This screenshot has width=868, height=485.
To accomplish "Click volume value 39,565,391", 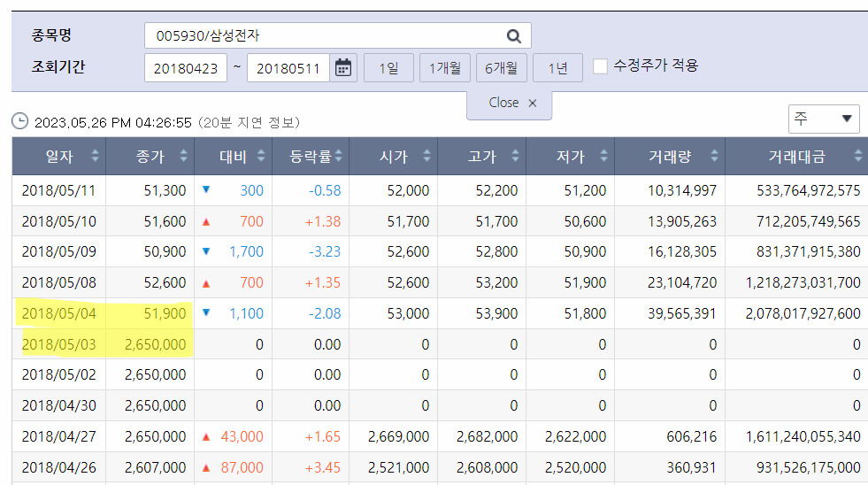I will [682, 313].
